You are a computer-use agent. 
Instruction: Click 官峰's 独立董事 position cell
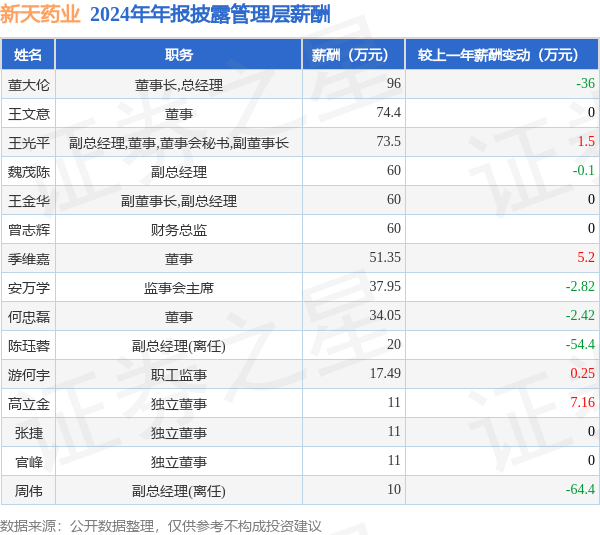(179, 462)
